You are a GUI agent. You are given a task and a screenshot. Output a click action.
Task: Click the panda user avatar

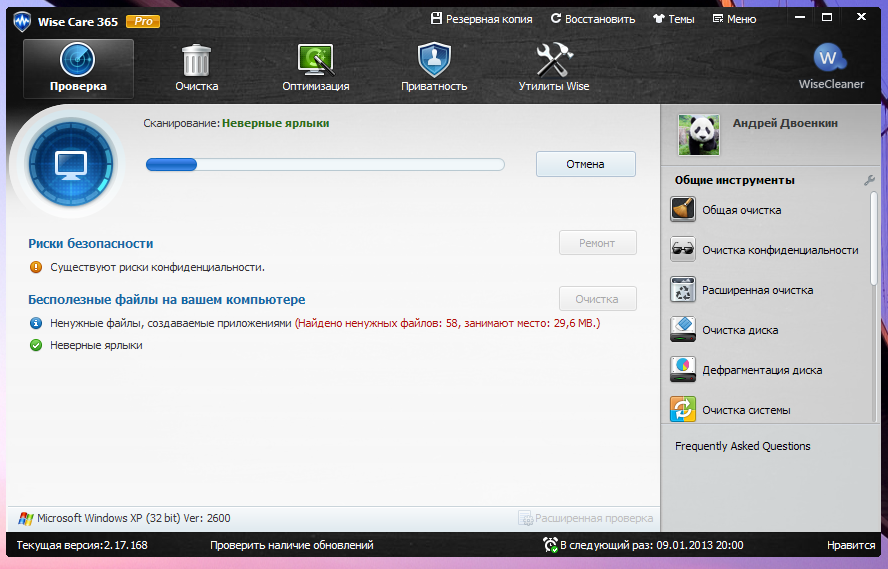click(x=699, y=135)
